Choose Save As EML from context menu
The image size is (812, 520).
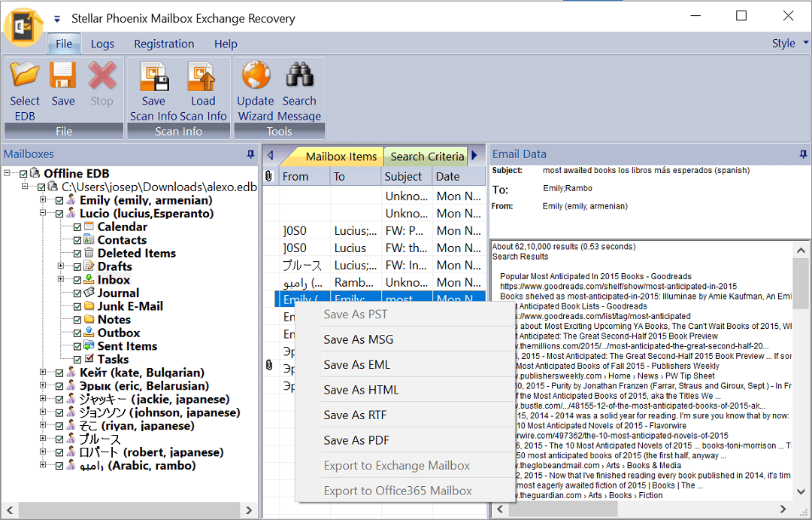tap(405, 365)
